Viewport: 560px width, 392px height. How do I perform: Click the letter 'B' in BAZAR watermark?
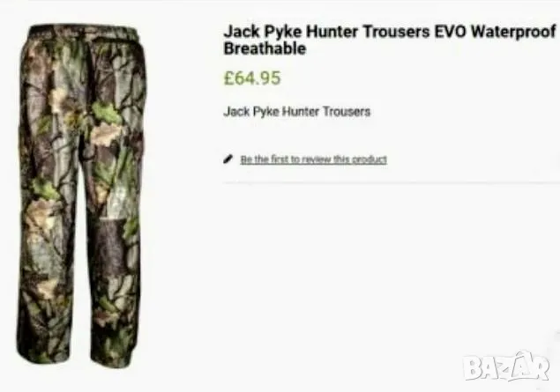point(473,368)
